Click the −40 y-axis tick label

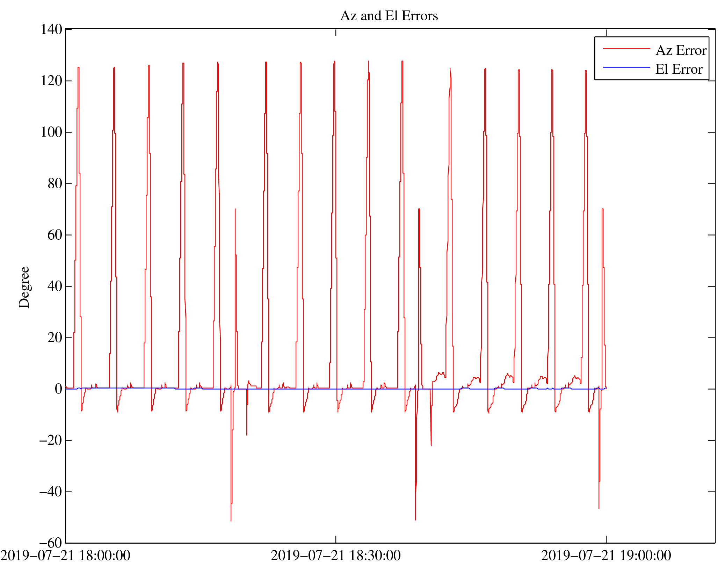50,492
